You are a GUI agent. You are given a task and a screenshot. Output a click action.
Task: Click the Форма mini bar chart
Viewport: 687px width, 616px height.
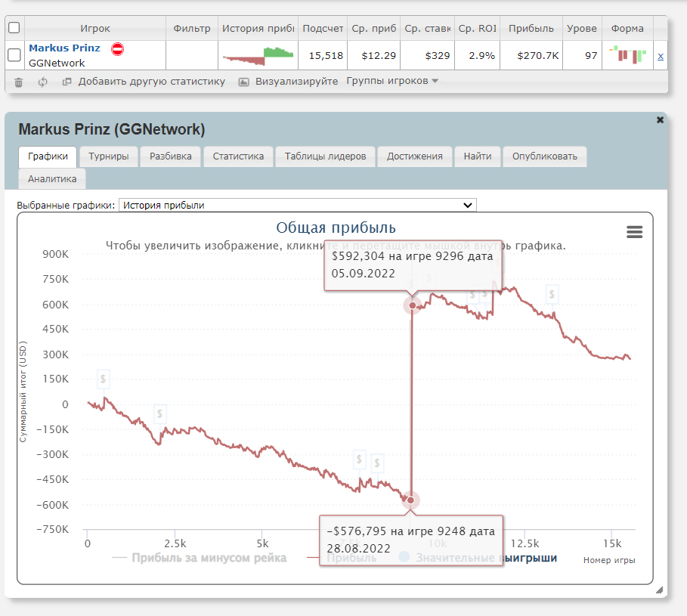[x=629, y=55]
